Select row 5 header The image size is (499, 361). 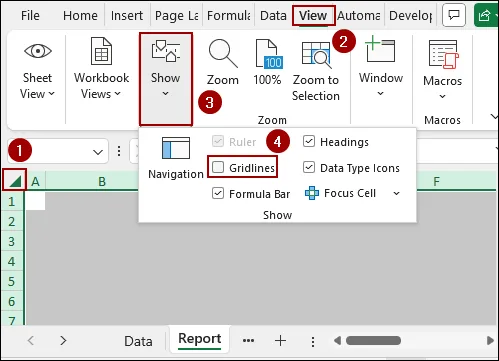[x=12, y=281]
